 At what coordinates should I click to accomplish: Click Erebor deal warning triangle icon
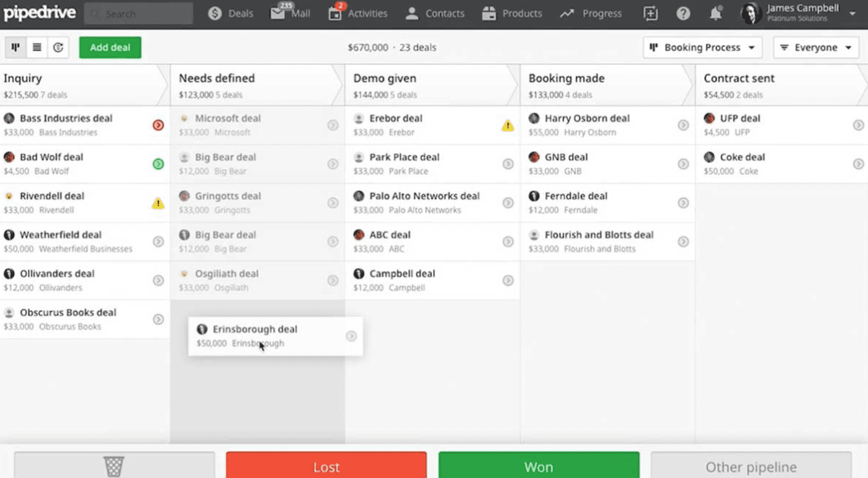click(508, 125)
